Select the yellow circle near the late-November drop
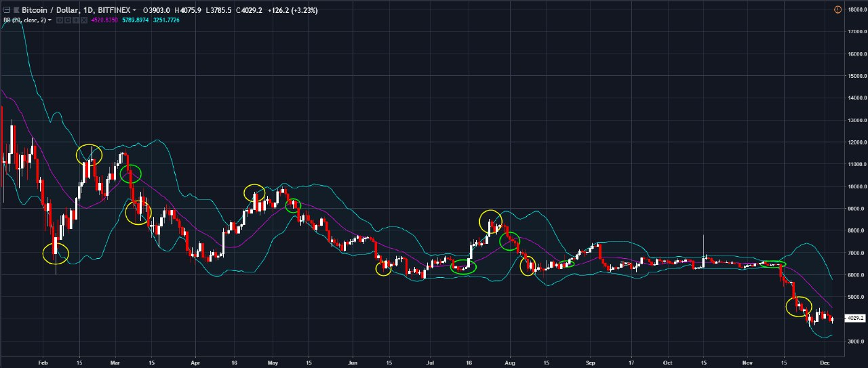Viewport: 868px width, 368px height. pyautogui.click(x=799, y=306)
